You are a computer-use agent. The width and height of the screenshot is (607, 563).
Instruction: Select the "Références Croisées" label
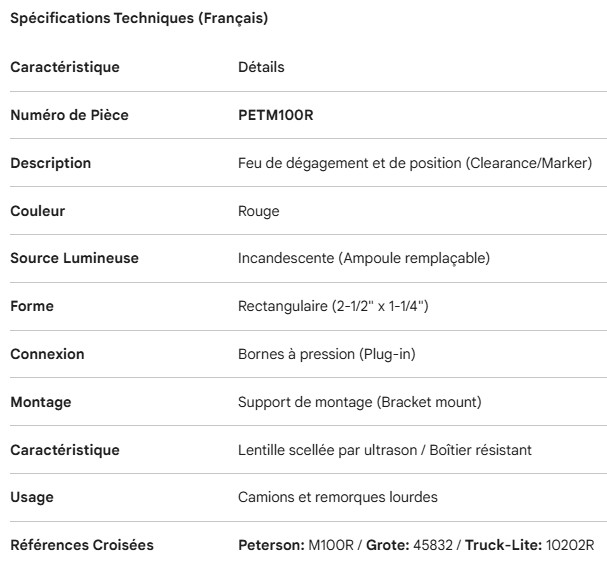click(x=82, y=545)
